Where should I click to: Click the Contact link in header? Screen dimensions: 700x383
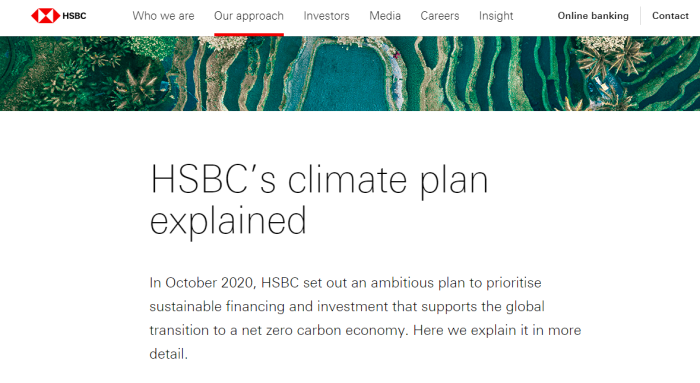(670, 16)
